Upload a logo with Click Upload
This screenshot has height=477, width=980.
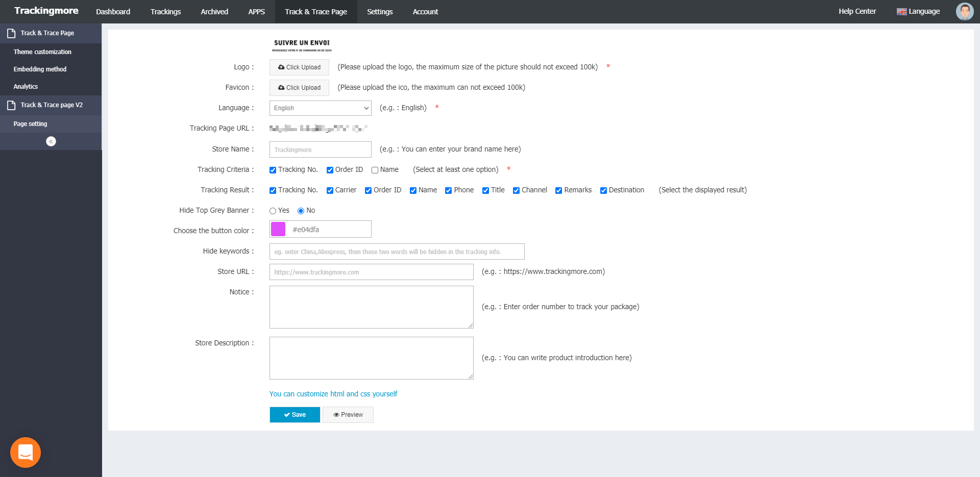point(299,67)
